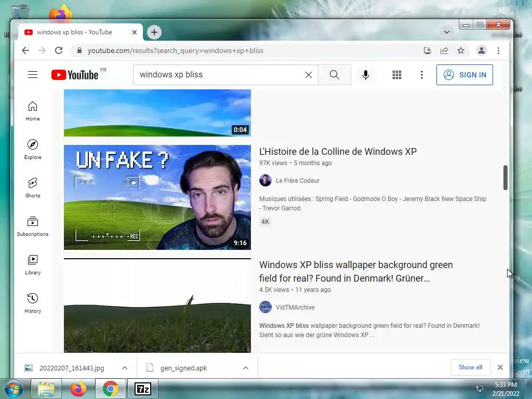The width and height of the screenshot is (532, 399).
Task: Open the tab search chevron dropdown
Action: pos(447,32)
